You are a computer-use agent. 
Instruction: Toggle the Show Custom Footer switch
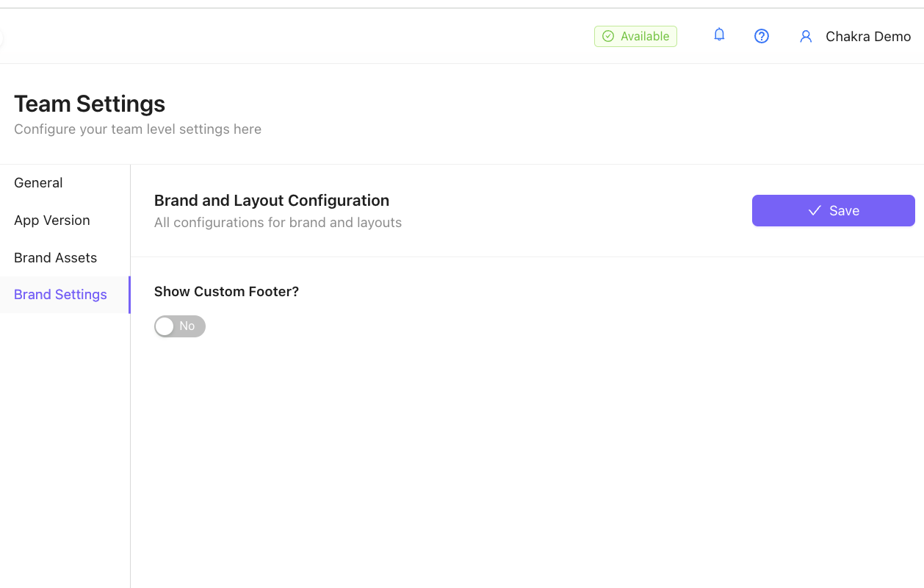pos(180,326)
